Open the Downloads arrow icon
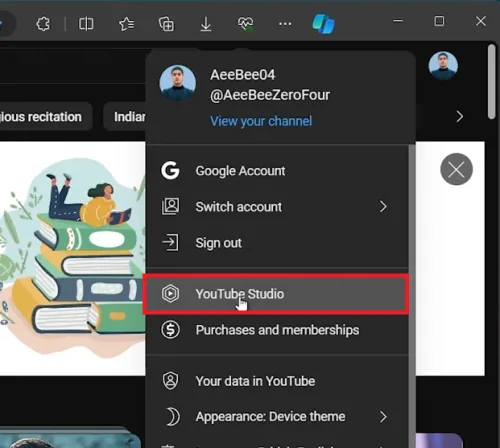Screen dimensions: 500x448 [206, 24]
